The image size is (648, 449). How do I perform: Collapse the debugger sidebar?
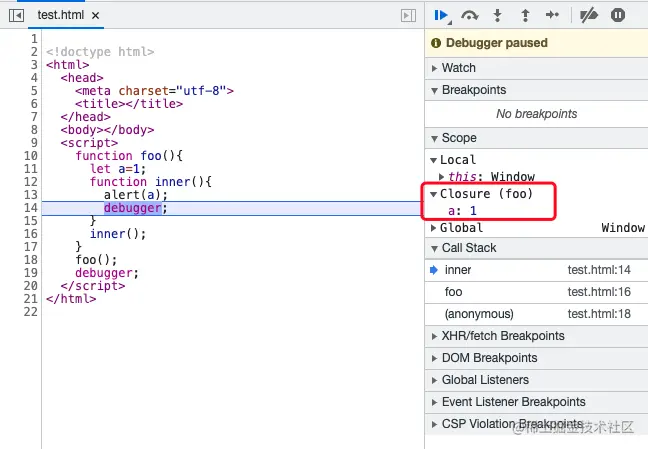[408, 16]
